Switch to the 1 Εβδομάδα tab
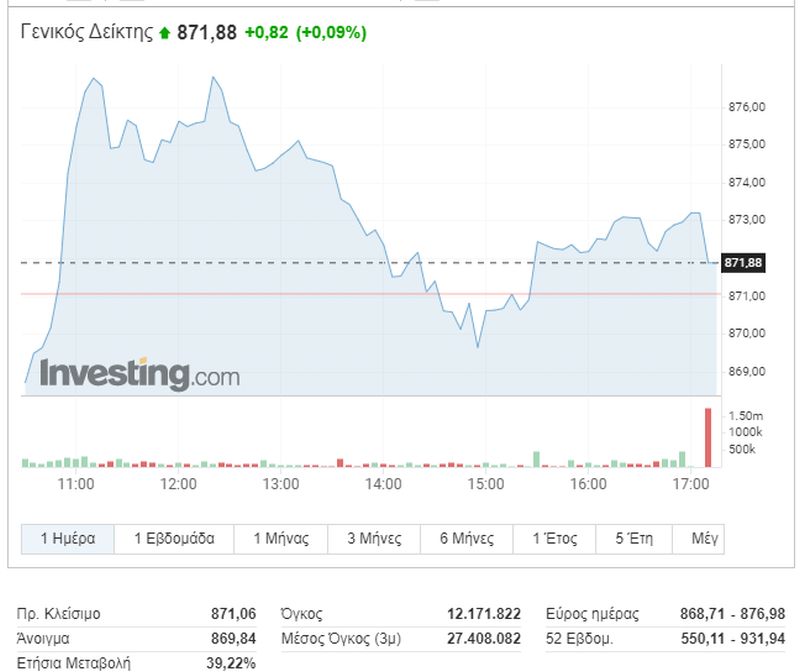Screen dimensions: 800x672 point(174,538)
